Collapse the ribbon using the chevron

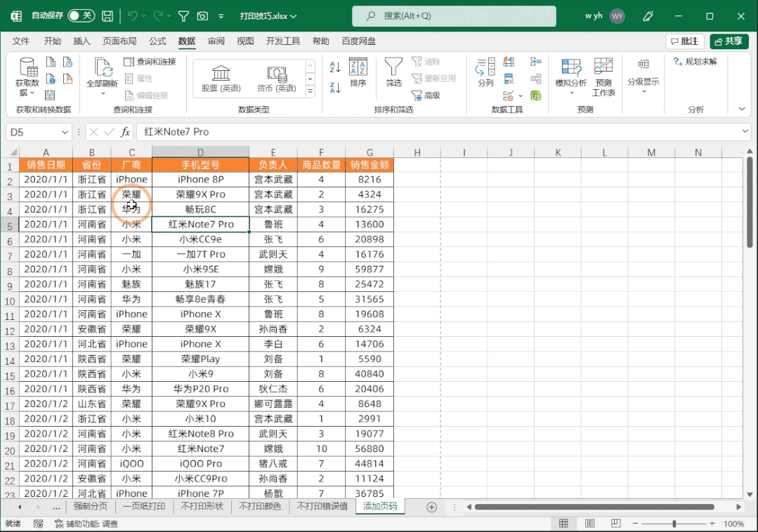click(742, 109)
